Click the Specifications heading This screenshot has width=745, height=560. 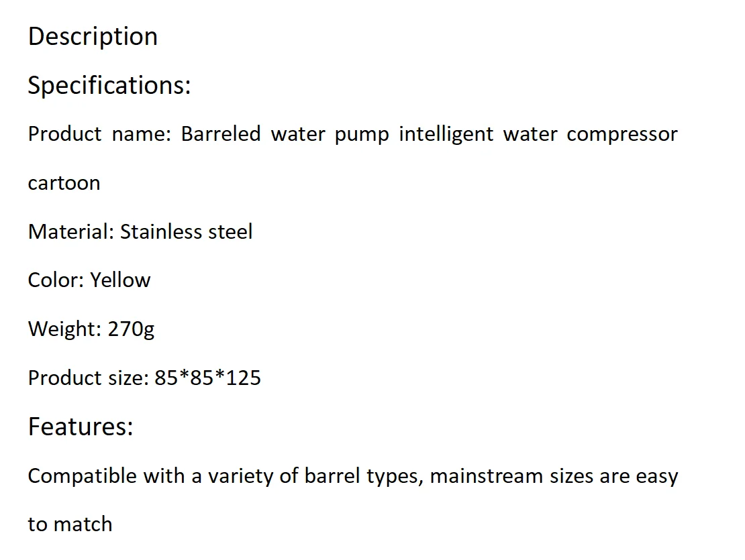[109, 86]
